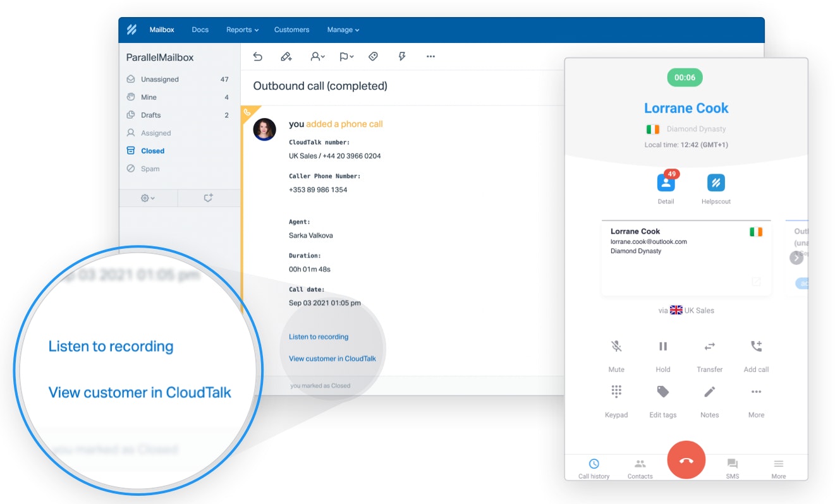Image resolution: width=835 pixels, height=504 pixels.
Task: Click the UK Sales CloudTalk number text
Action: [x=335, y=156]
